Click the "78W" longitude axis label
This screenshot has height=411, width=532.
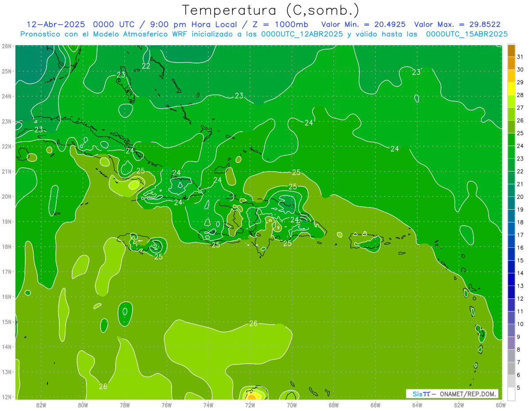click(x=125, y=405)
